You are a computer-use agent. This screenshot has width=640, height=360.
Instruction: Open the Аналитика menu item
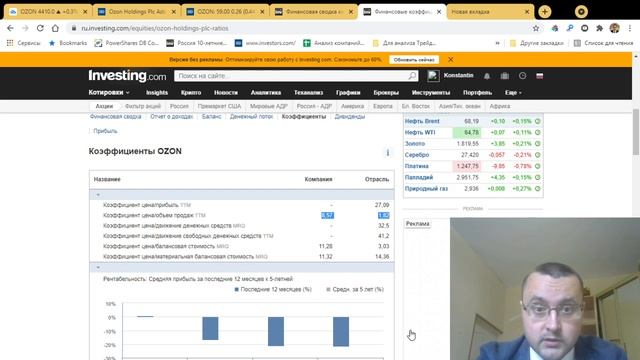266,93
